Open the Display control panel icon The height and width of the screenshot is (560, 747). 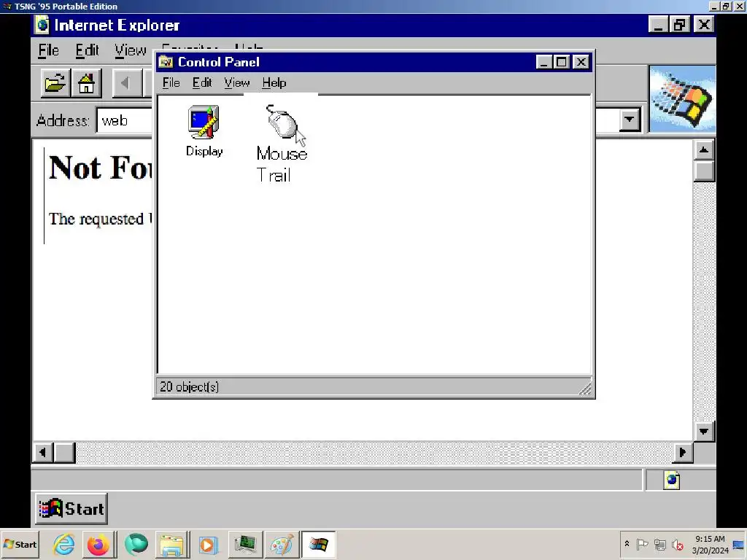(204, 131)
